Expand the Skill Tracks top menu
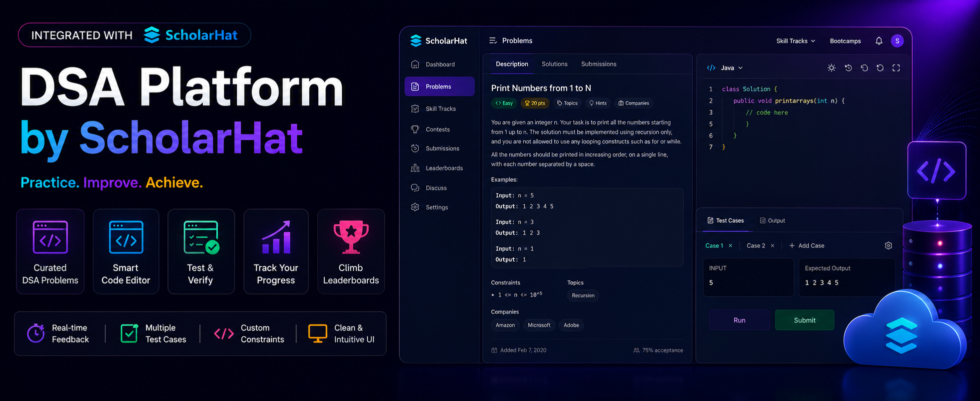Viewport: 980px width, 401px height. pyautogui.click(x=796, y=41)
